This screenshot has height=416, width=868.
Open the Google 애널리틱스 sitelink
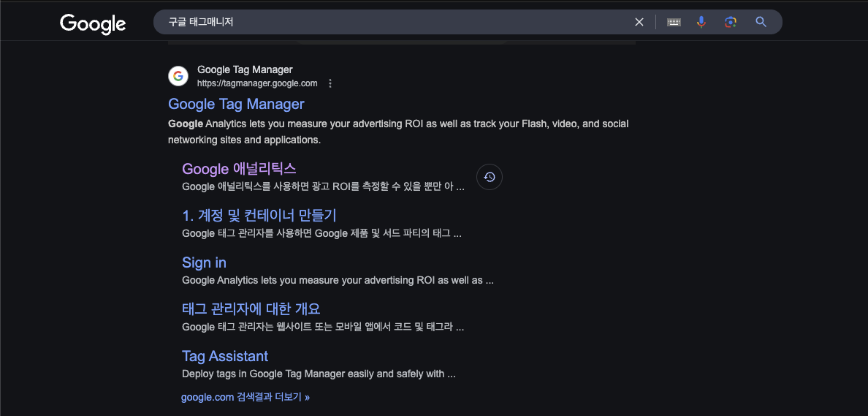[x=239, y=168]
